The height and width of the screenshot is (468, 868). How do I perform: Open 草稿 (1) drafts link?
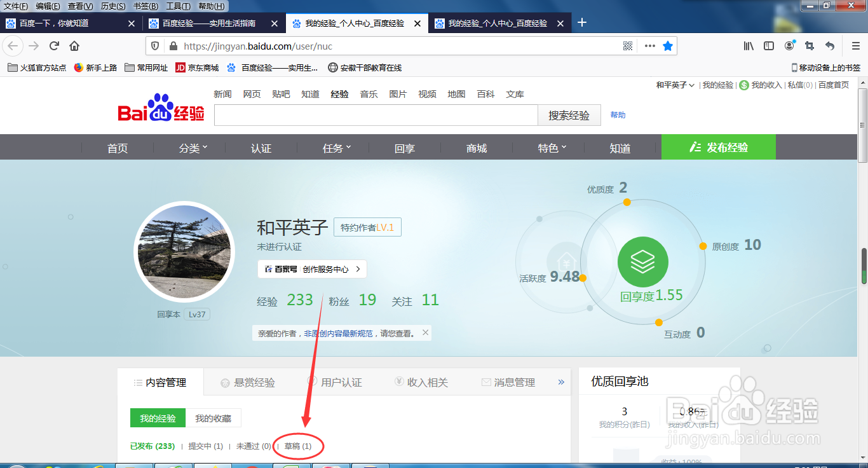point(299,446)
